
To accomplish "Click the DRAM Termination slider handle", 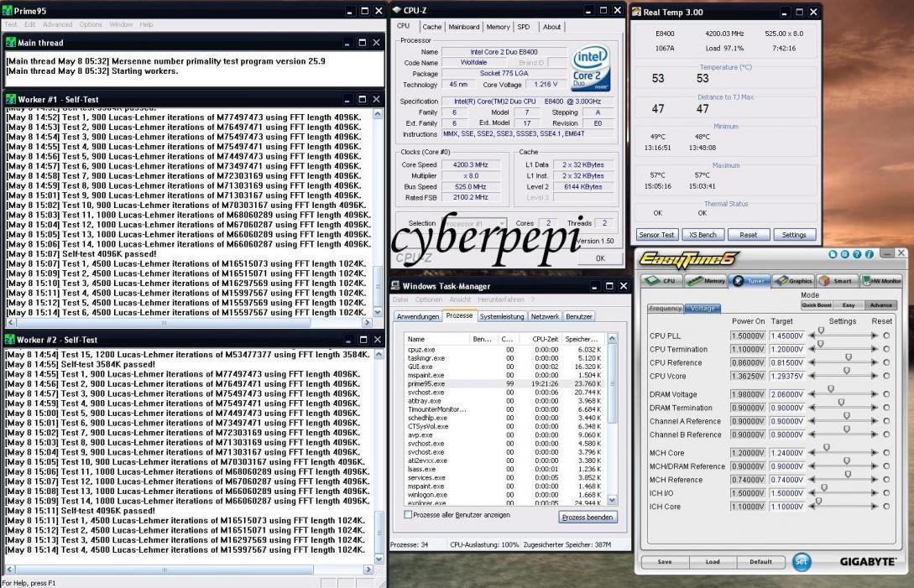I will tap(840, 403).
